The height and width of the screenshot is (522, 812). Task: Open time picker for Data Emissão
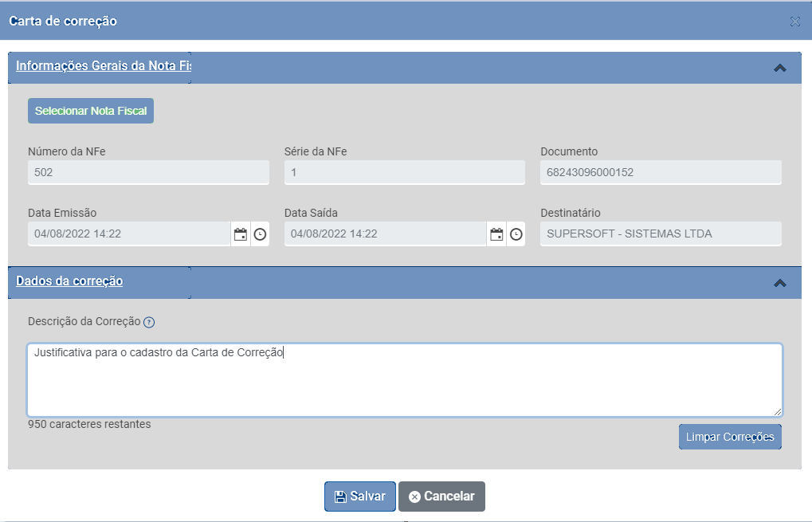(260, 234)
